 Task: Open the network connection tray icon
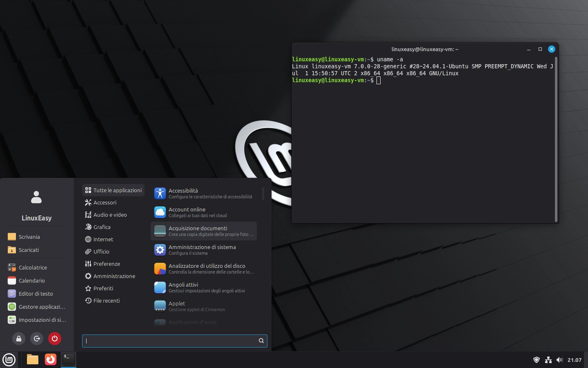548,360
